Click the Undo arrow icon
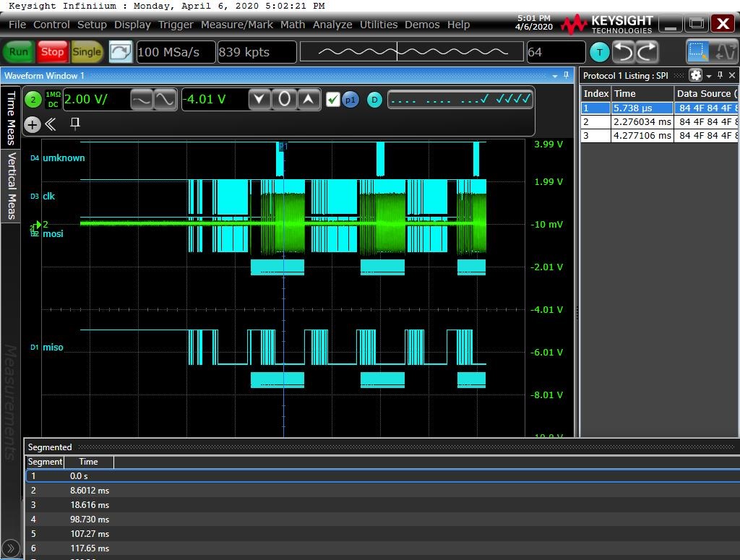740x560 pixels. (x=624, y=52)
